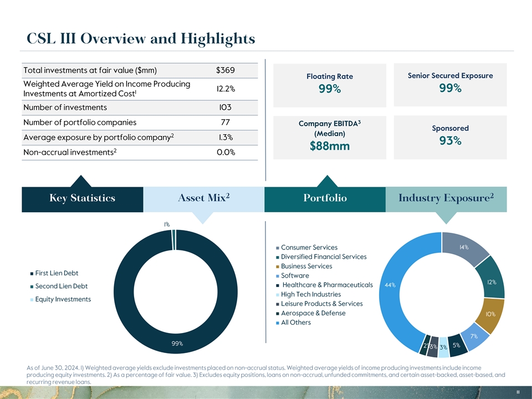The height and width of the screenshot is (399, 532).
Task: Switch to the Asset Mix tab
Action: [x=204, y=198]
